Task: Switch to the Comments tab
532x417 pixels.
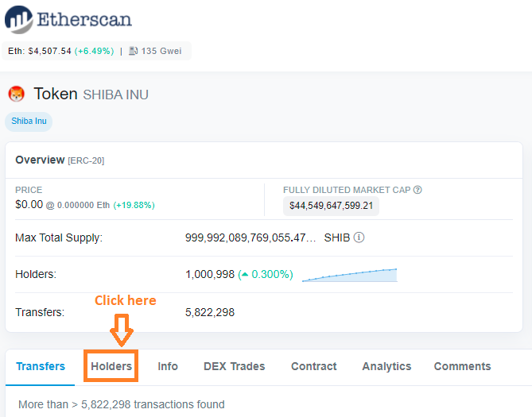Action: pos(462,366)
